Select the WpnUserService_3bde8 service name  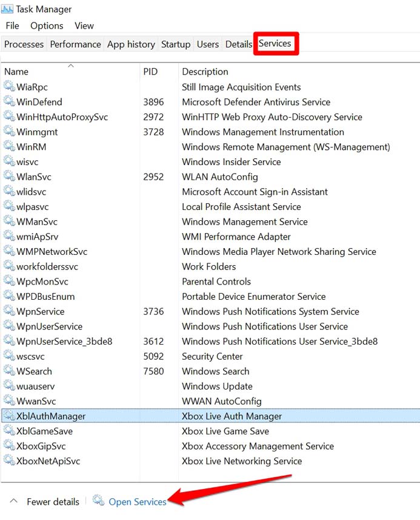click(x=64, y=341)
